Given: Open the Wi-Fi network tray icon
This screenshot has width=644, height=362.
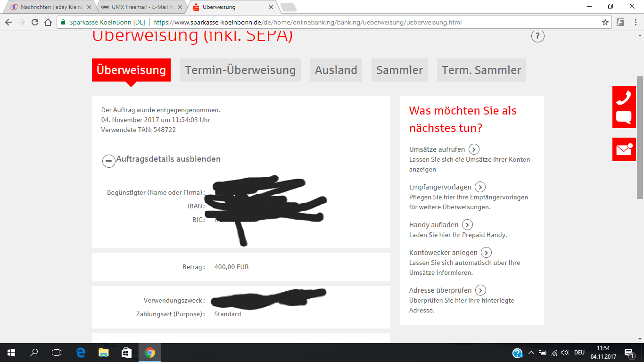Looking at the screenshot, I should [x=554, y=353].
